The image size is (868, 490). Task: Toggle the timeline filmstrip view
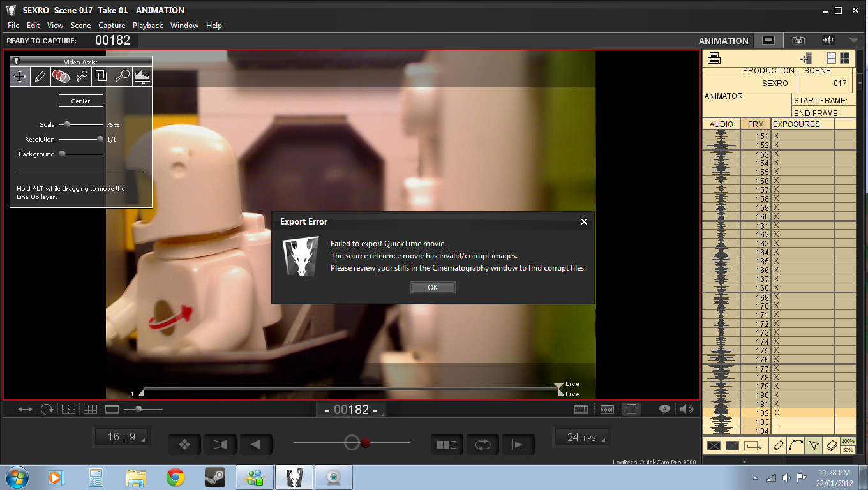pos(581,410)
